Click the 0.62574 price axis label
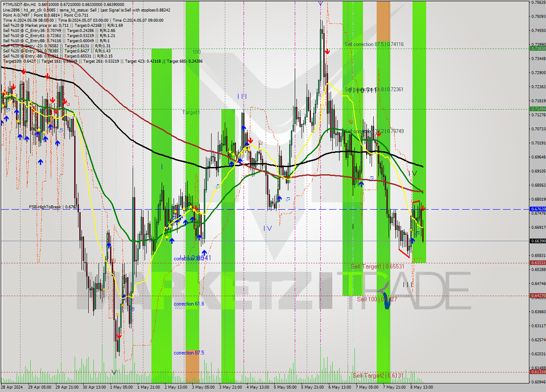Screen dimensions: 546x392 538,340
